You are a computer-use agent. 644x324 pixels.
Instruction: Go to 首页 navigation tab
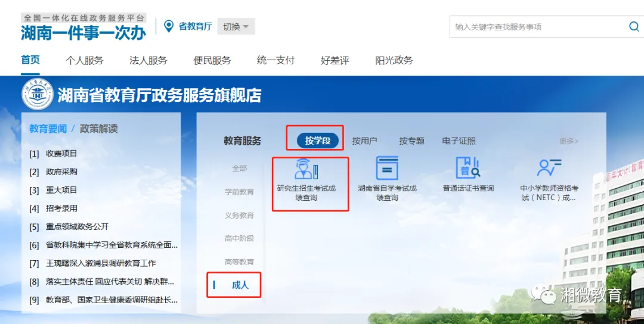tap(30, 60)
